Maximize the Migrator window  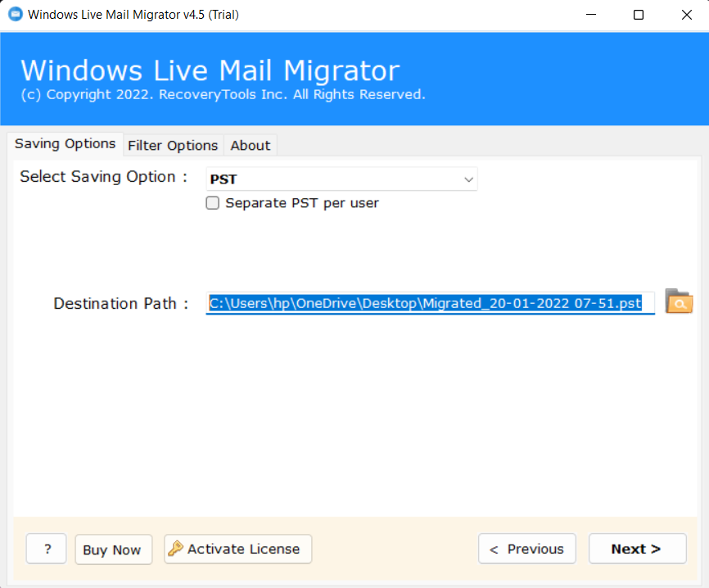tap(639, 15)
